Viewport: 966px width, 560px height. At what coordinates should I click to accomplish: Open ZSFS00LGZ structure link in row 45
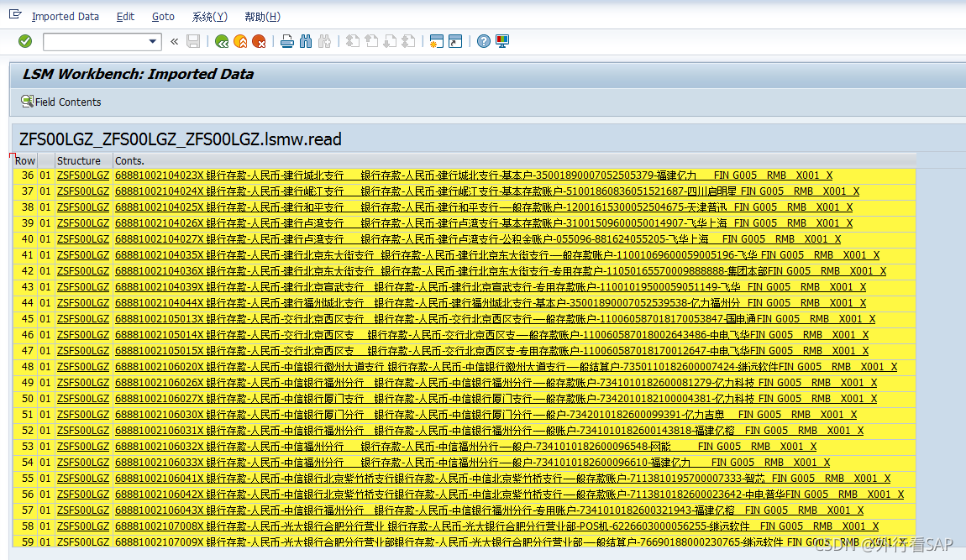pos(83,319)
